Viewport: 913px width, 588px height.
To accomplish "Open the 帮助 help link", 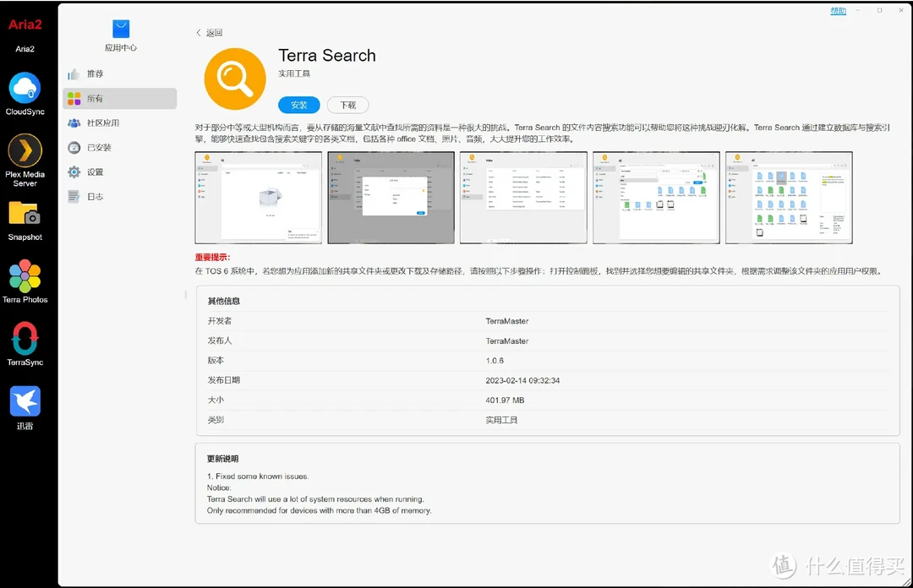I will pyautogui.click(x=838, y=10).
